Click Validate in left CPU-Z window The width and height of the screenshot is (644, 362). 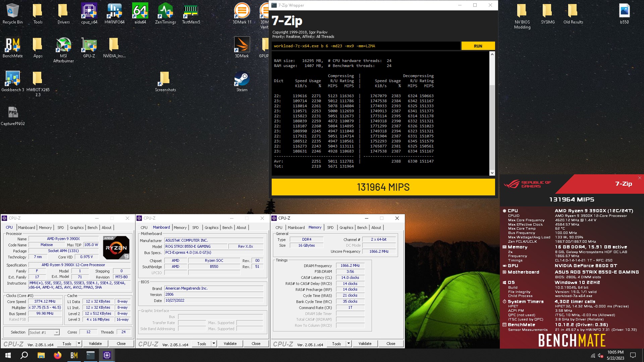click(x=95, y=344)
